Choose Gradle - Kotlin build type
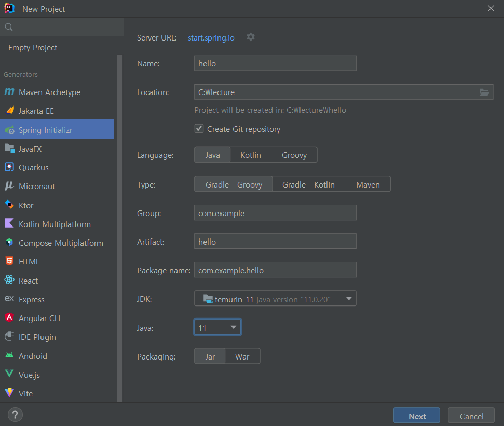The image size is (504, 426). [x=308, y=184]
